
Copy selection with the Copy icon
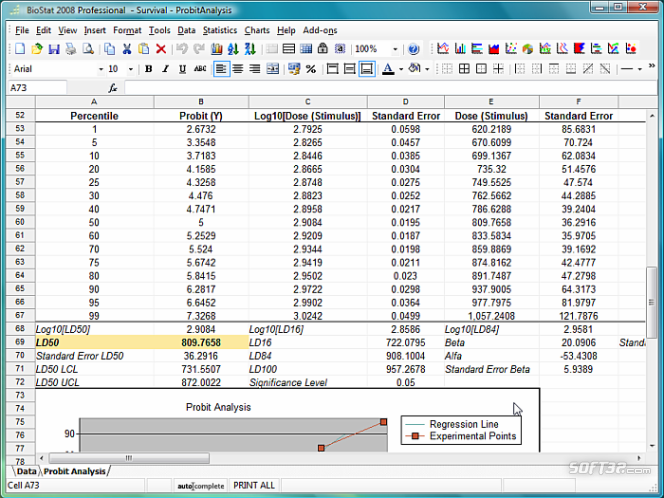(109, 49)
